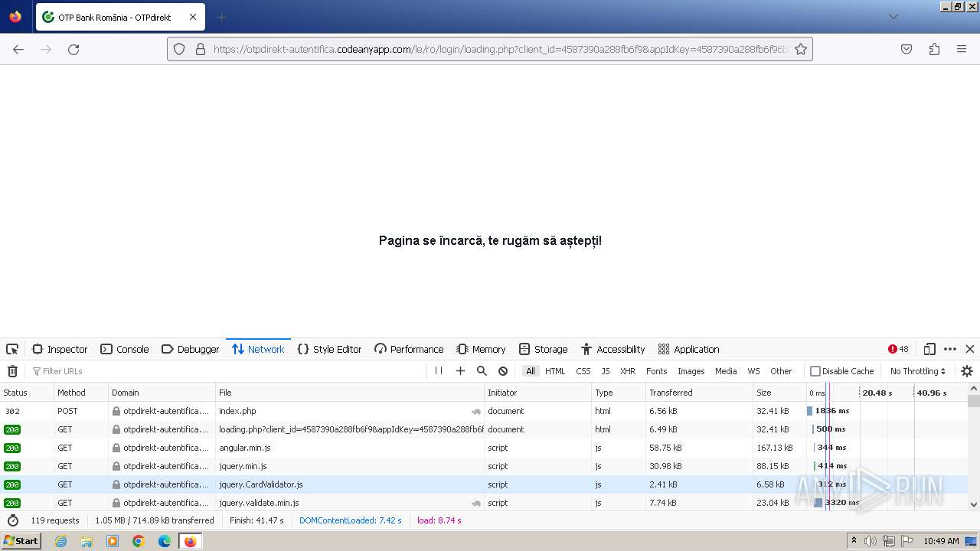Sort by Transferred column header

pyautogui.click(x=699, y=393)
